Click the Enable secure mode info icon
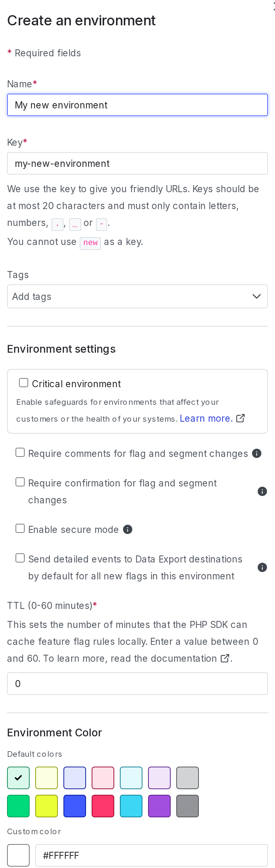 [128, 529]
